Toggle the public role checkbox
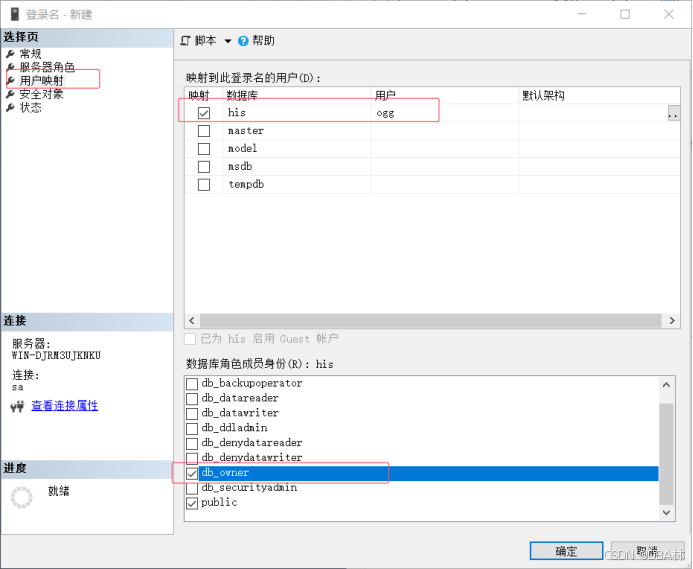The image size is (693, 569). point(192,503)
